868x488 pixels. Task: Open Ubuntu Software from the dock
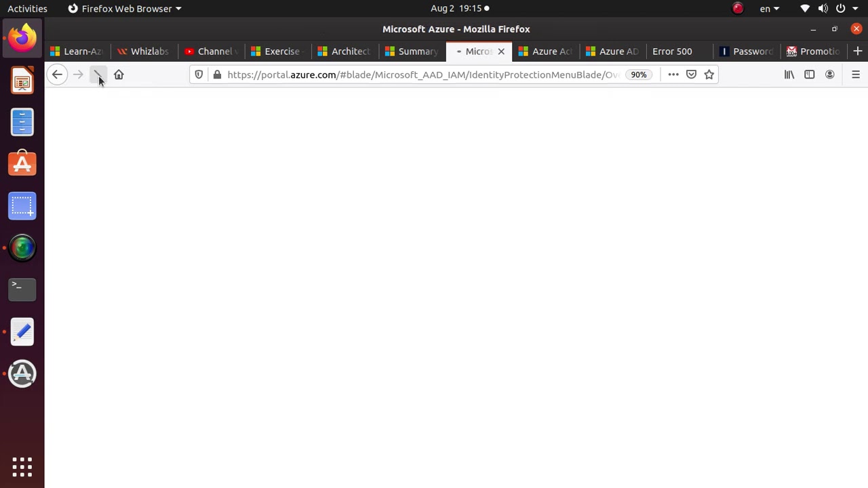point(22,164)
